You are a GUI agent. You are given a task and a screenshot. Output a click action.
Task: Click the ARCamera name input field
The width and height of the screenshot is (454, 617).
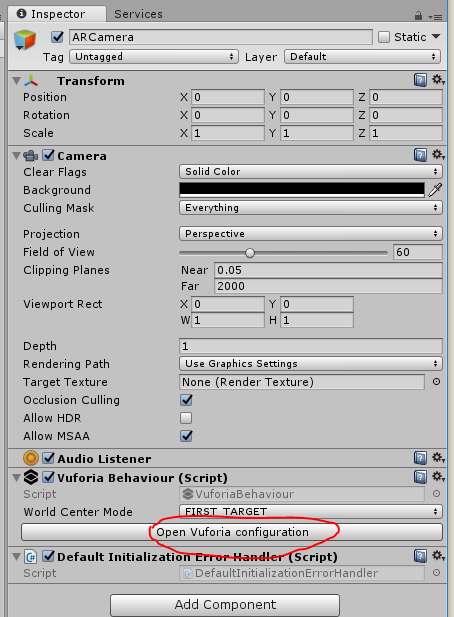point(221,37)
